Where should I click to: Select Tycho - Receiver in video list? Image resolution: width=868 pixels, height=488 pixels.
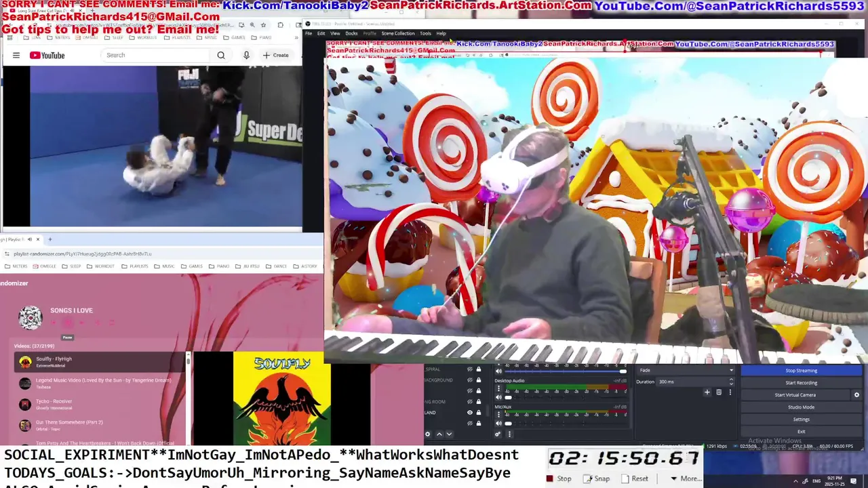point(100,404)
